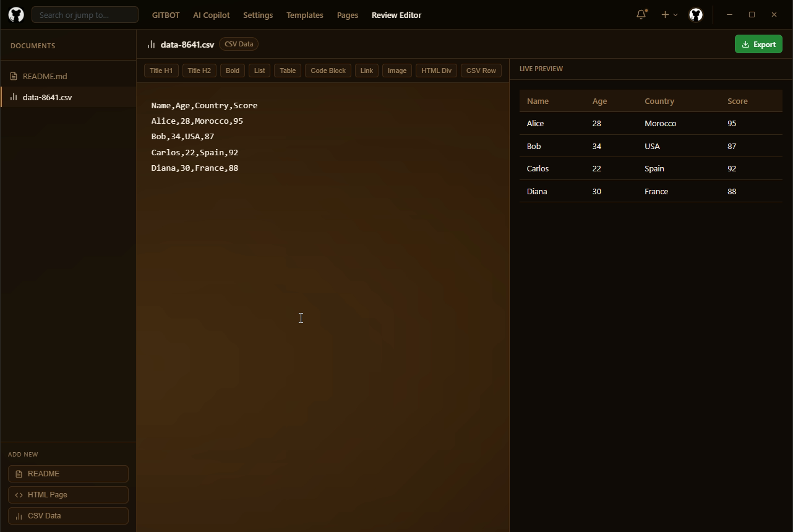The width and height of the screenshot is (793, 532).
Task: Expand the plus create-new dropdown
Action: click(x=669, y=15)
